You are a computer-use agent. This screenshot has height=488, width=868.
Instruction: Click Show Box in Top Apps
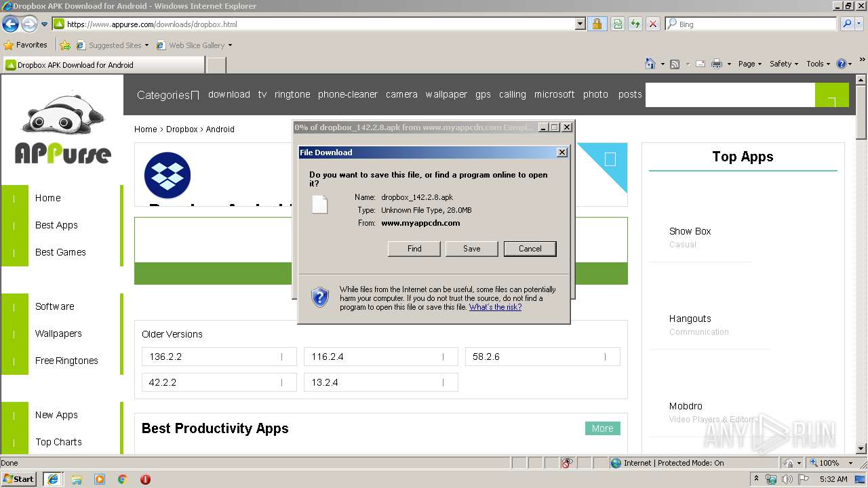[x=690, y=231]
